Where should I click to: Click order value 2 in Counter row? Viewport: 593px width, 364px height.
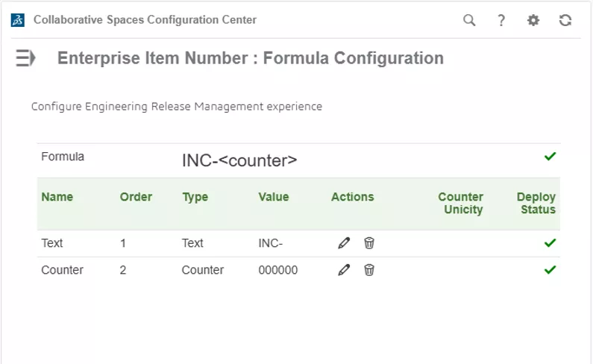(x=123, y=270)
